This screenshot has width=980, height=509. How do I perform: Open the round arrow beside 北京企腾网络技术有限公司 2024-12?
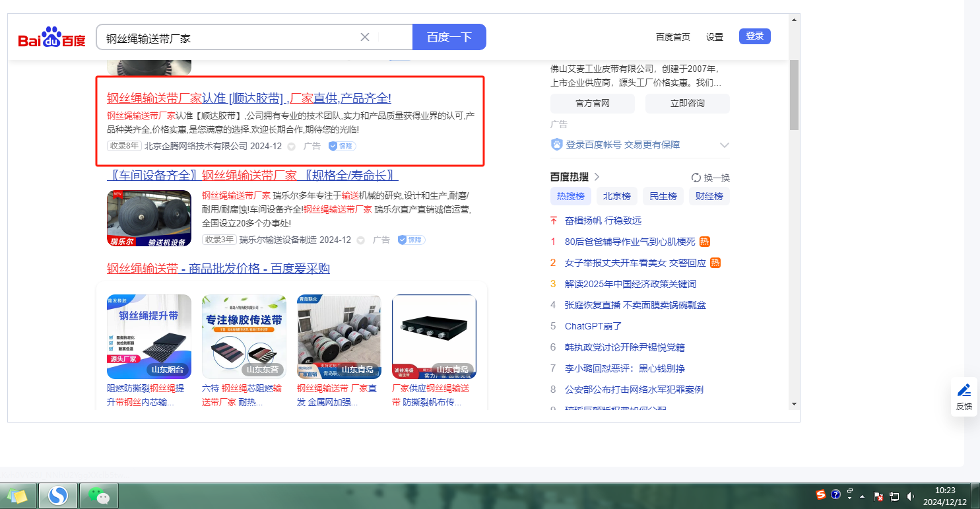291,147
